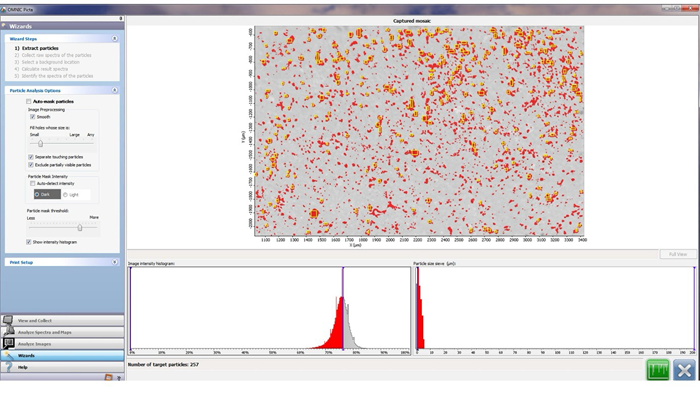Click the Number of target particles status text
Viewport: 700px width, 393px height.
tap(163, 364)
